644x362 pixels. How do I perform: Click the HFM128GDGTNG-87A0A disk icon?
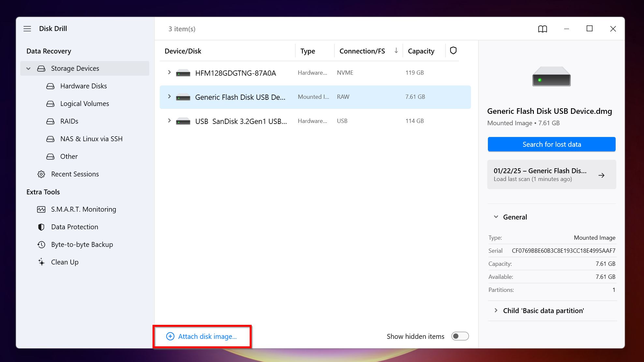(x=183, y=73)
